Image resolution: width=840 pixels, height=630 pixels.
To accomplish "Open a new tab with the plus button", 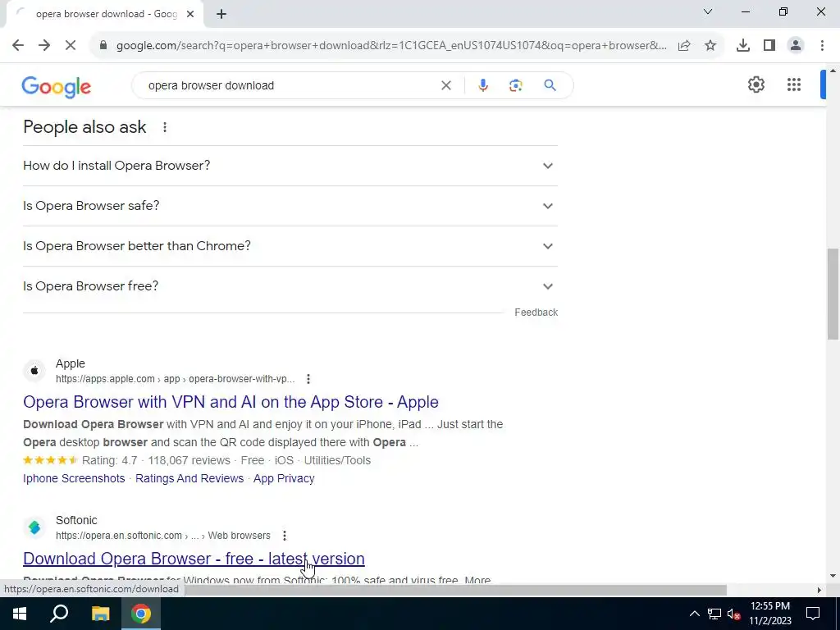I will click(x=221, y=14).
